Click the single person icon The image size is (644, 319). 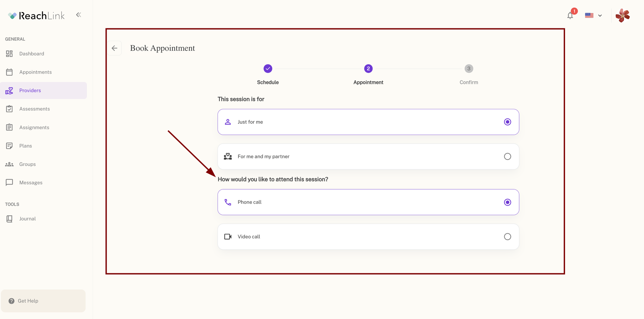[228, 122]
